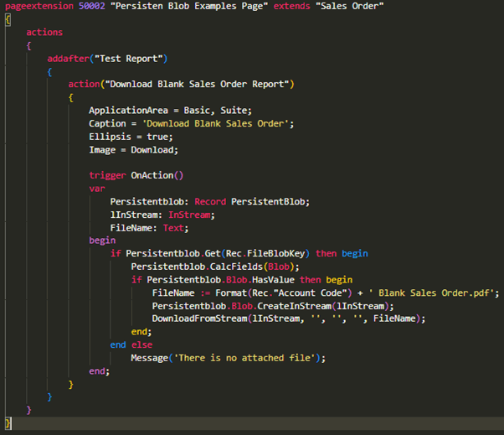Click the Image = Download line
Image resolution: width=504 pixels, height=435 pixels.
tap(133, 150)
